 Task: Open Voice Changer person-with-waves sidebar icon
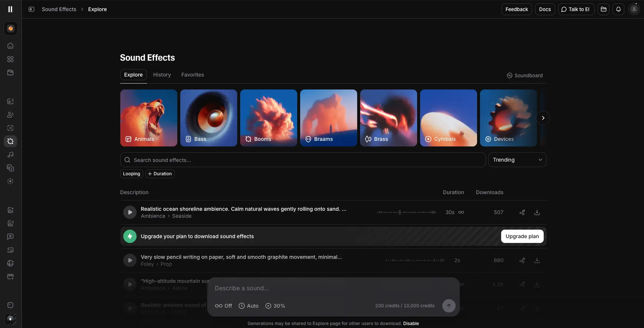tap(10, 115)
